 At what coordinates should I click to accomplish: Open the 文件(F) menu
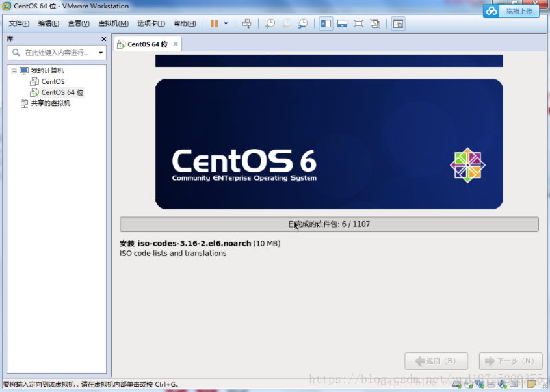pos(19,23)
